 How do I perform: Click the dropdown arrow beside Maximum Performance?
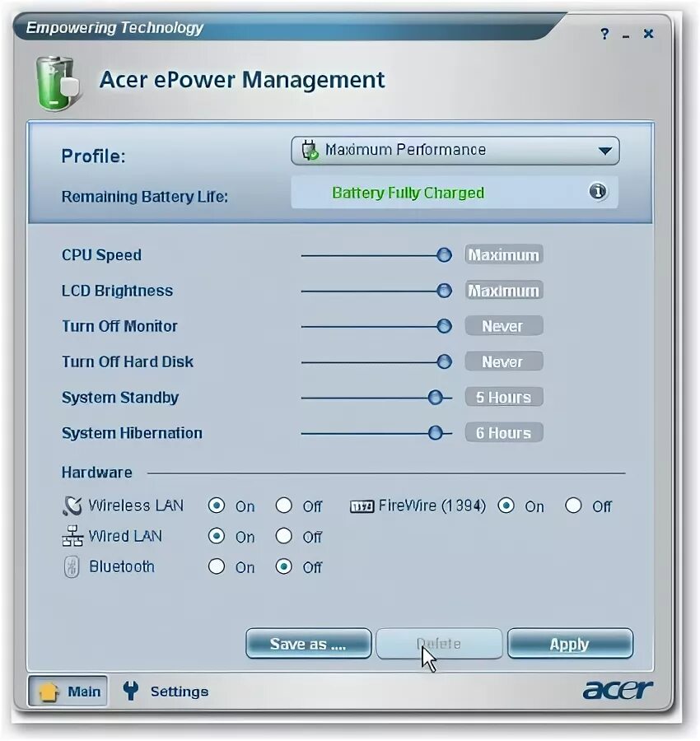pos(607,150)
